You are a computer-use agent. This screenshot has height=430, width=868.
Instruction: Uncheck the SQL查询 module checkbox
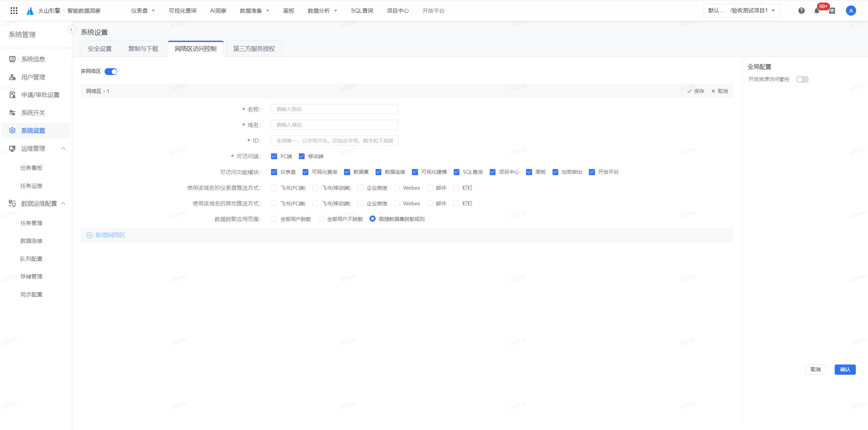click(456, 172)
